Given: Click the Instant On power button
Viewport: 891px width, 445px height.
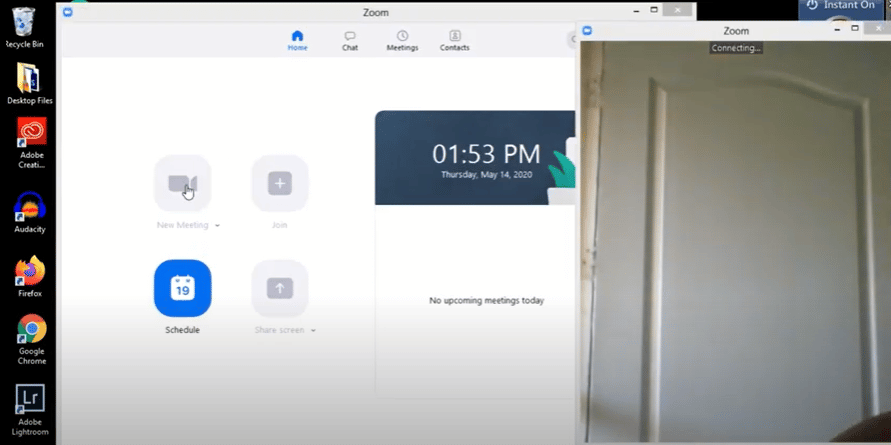Looking at the screenshot, I should click(x=812, y=5).
